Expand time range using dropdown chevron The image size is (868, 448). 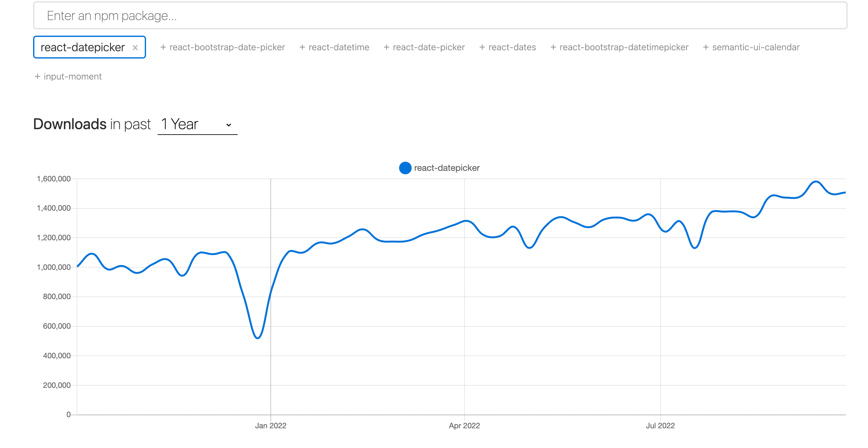(229, 125)
